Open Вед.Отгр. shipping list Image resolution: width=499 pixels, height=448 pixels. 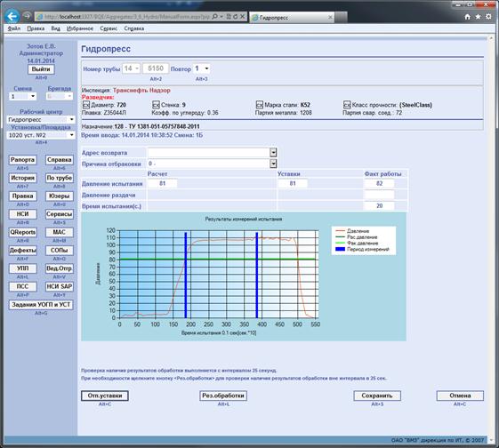point(60,268)
